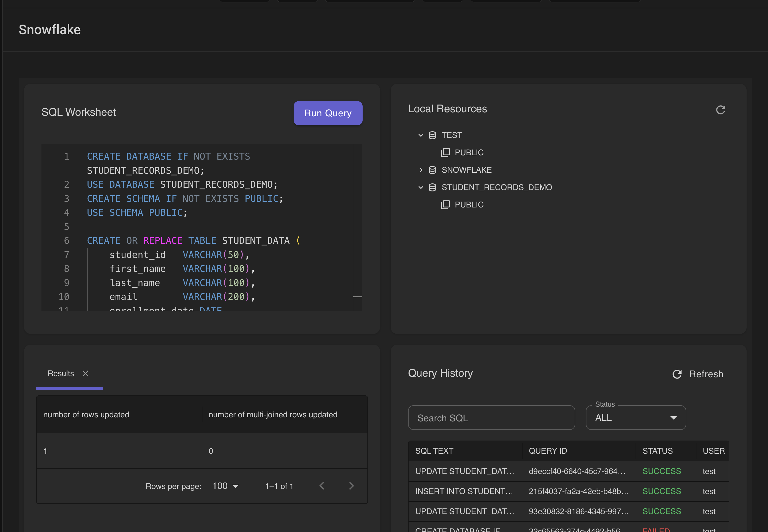
Task: Click the STUDENT_RECORDS_DEMO database icon
Action: (x=432, y=187)
